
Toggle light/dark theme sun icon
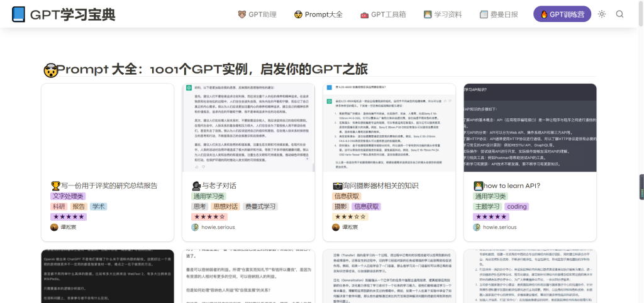pyautogui.click(x=602, y=14)
